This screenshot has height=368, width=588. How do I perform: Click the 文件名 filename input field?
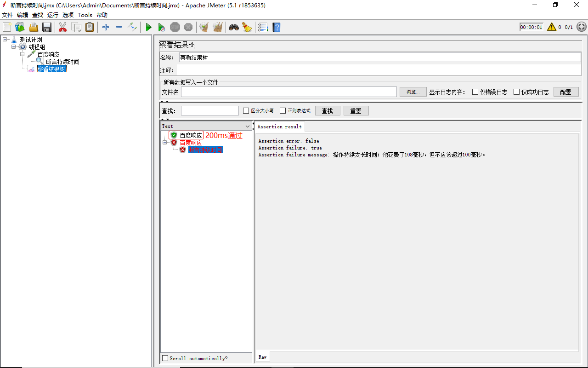coord(289,92)
